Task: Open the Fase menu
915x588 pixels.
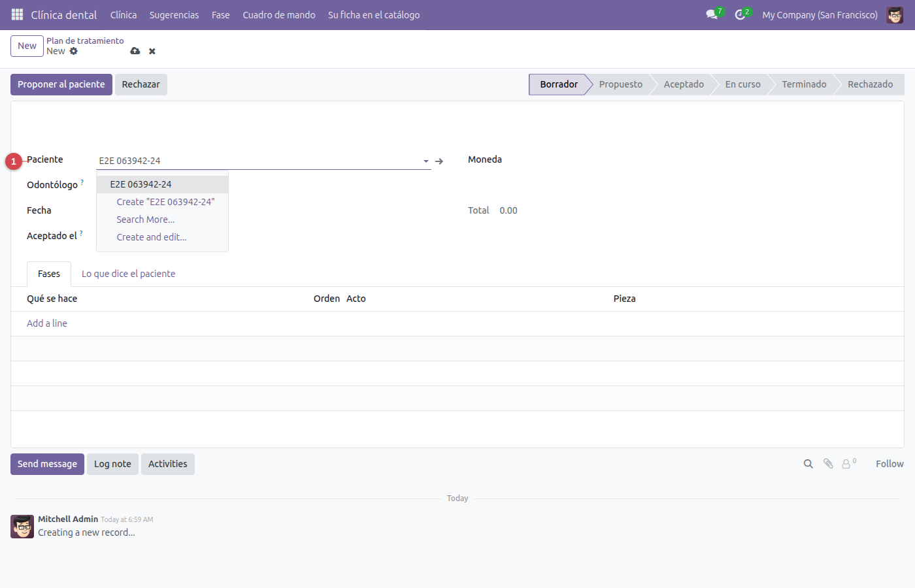Action: 221,14
